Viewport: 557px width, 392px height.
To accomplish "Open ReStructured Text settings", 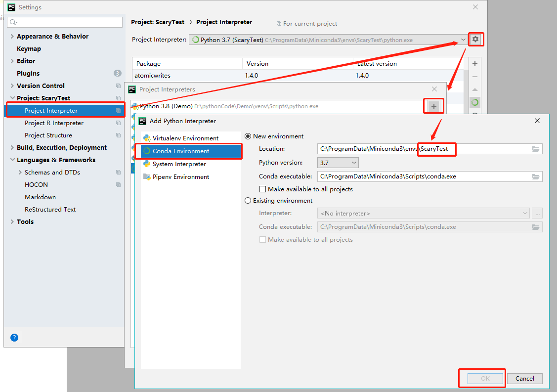I will tap(50, 209).
